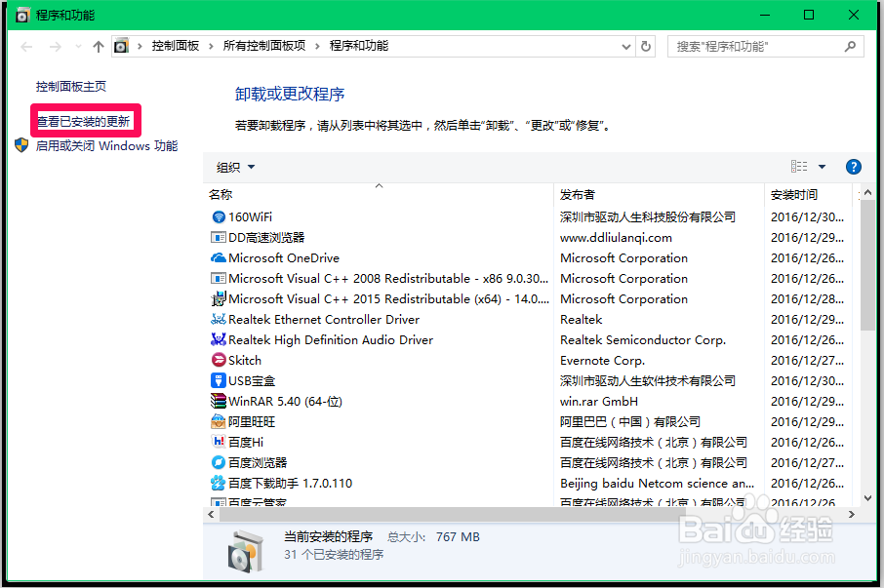The image size is (884, 588).
Task: Click the Realtek Ethernet Controller Driver icon
Action: click(x=219, y=319)
